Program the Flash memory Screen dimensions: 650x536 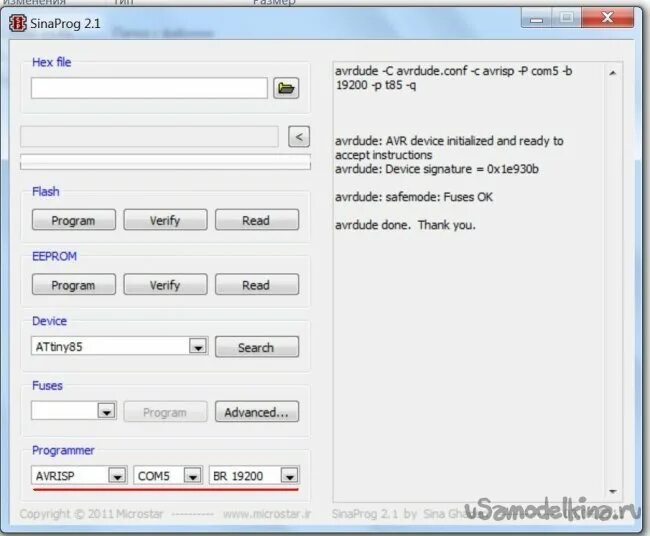tap(74, 220)
